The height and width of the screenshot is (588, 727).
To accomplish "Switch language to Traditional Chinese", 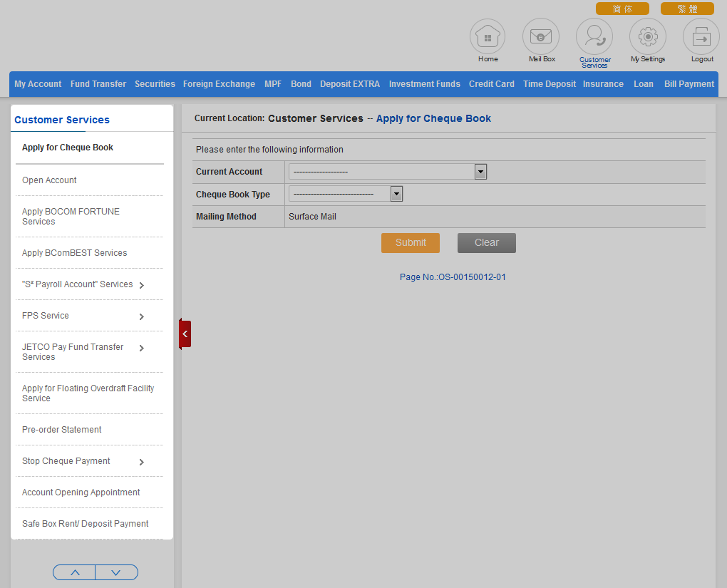I will [x=687, y=9].
